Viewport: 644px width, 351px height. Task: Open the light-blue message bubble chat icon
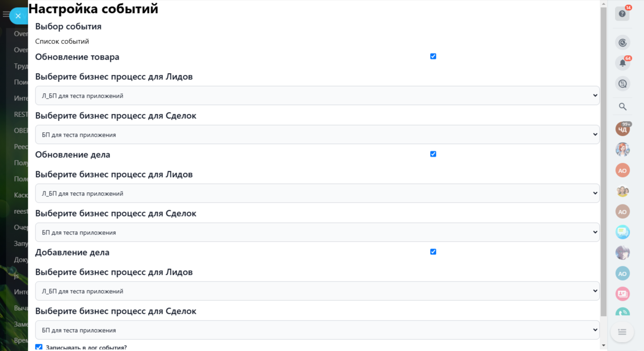[622, 232]
